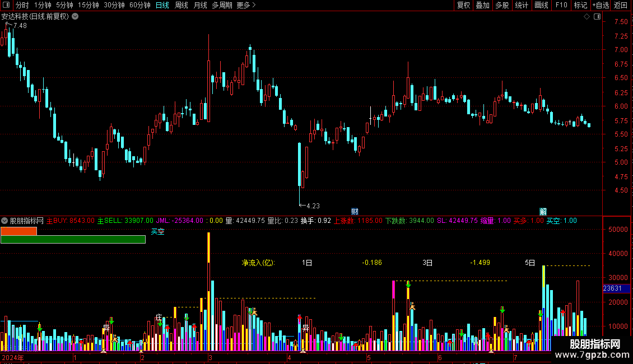Click the 解 marker icon on chart
Viewport: 633px width, 364px height.
[x=543, y=212]
